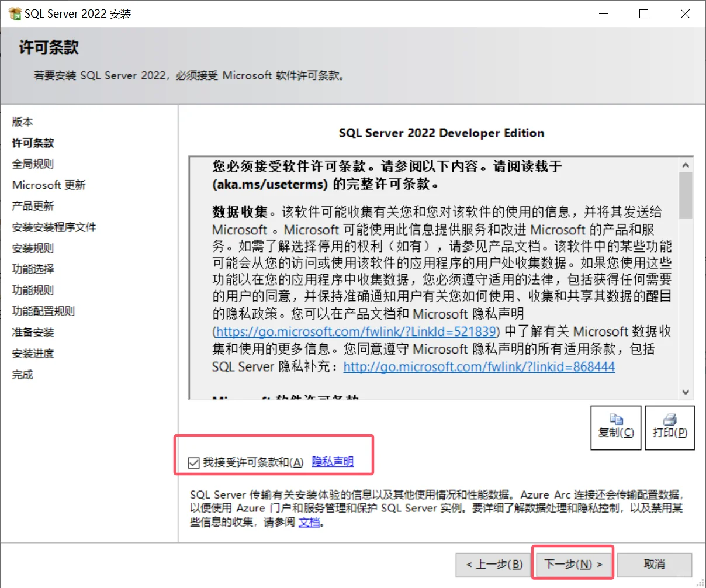Click the Print (打印) icon
Image resolution: width=706 pixels, height=588 pixels.
coord(670,427)
